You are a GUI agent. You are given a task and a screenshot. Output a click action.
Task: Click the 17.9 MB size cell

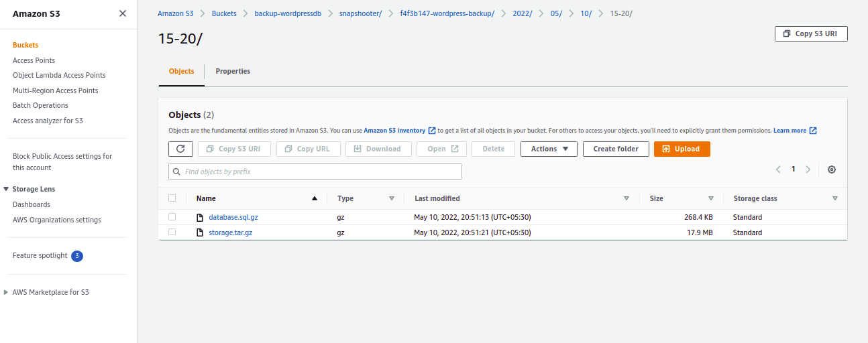(x=700, y=232)
